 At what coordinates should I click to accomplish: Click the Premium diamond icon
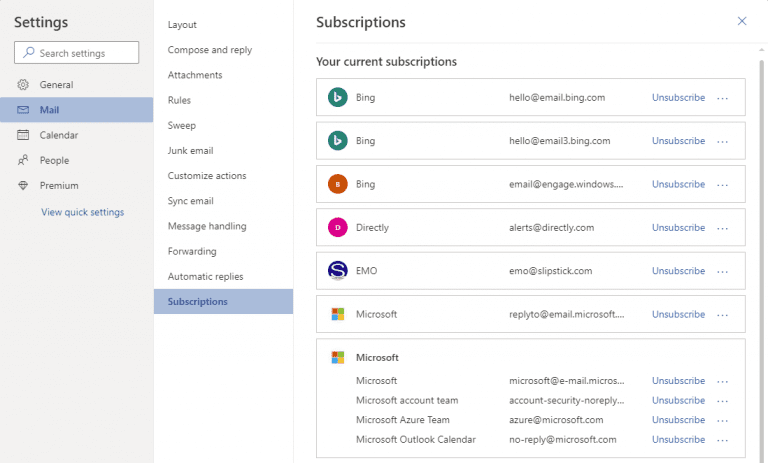pyautogui.click(x=23, y=185)
